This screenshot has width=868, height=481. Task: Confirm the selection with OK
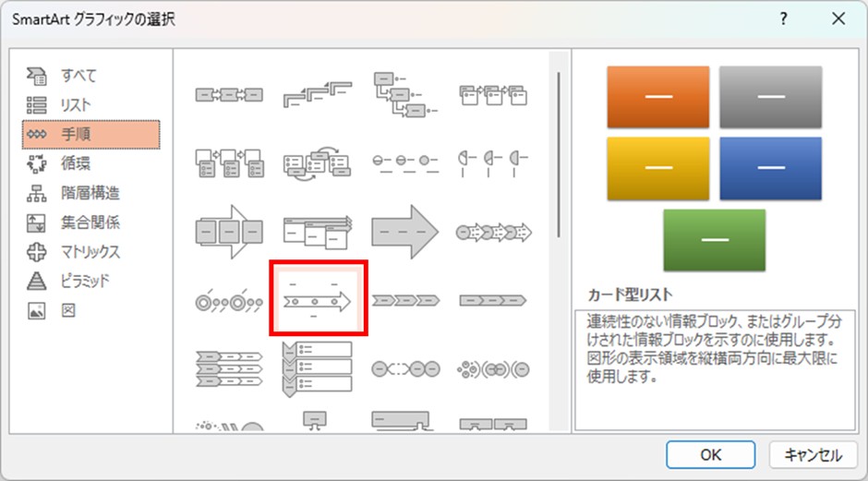(710, 455)
